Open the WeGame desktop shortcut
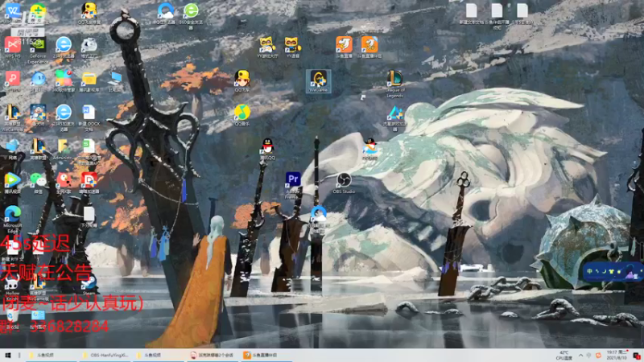Image resolution: width=644 pixels, height=362 pixels. 318,81
